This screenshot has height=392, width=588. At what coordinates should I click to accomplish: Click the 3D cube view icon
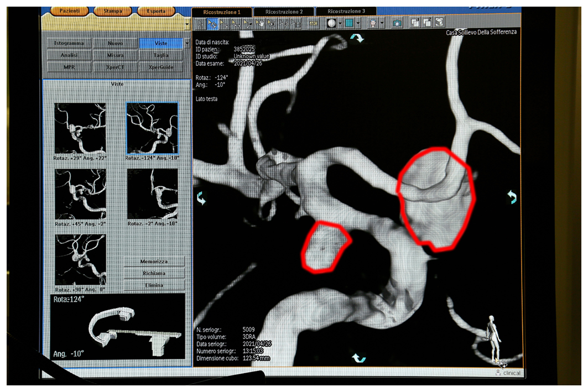(439, 23)
